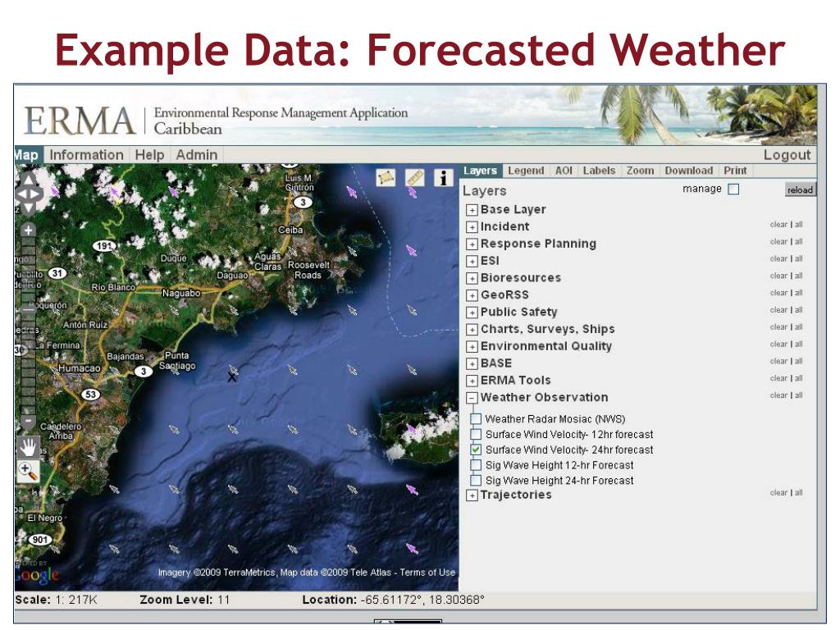Collapse the Weather Observation group
The height and width of the screenshot is (630, 840).
pos(472,398)
